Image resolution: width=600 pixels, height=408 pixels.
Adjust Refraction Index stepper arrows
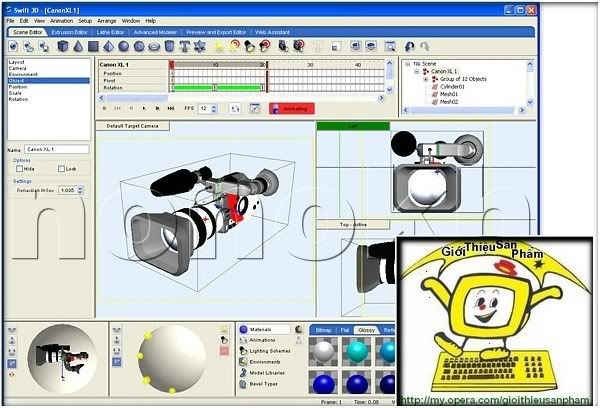coord(80,190)
